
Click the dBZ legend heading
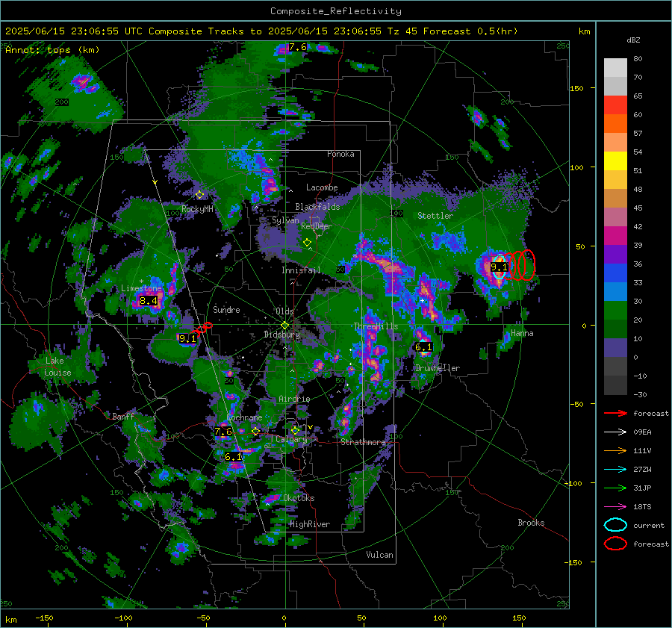pos(633,40)
